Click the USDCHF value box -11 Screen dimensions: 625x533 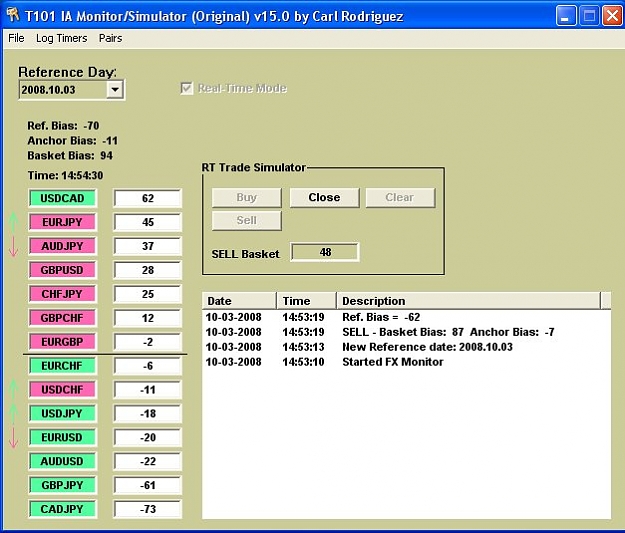click(147, 389)
